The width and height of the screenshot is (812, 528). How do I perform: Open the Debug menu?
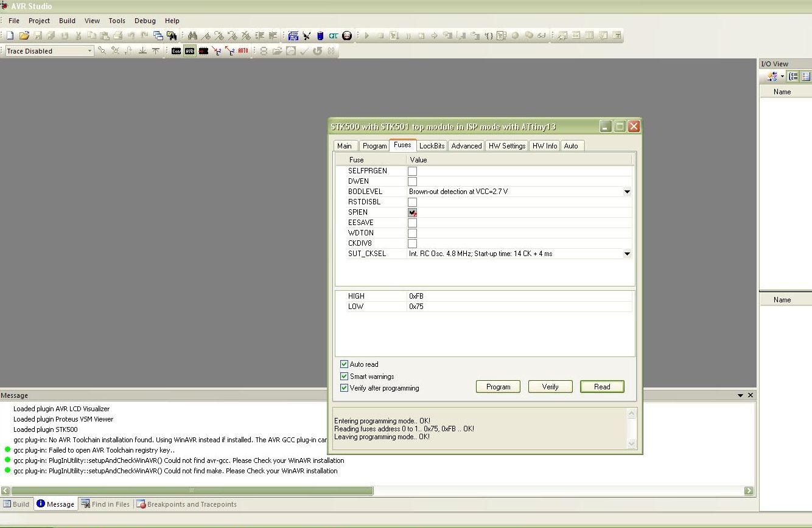[x=145, y=21]
